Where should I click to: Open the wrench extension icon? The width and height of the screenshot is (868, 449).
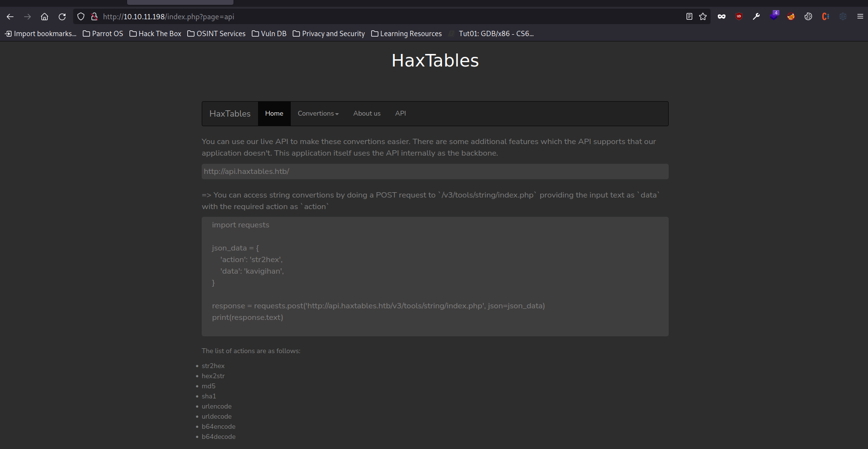756,17
